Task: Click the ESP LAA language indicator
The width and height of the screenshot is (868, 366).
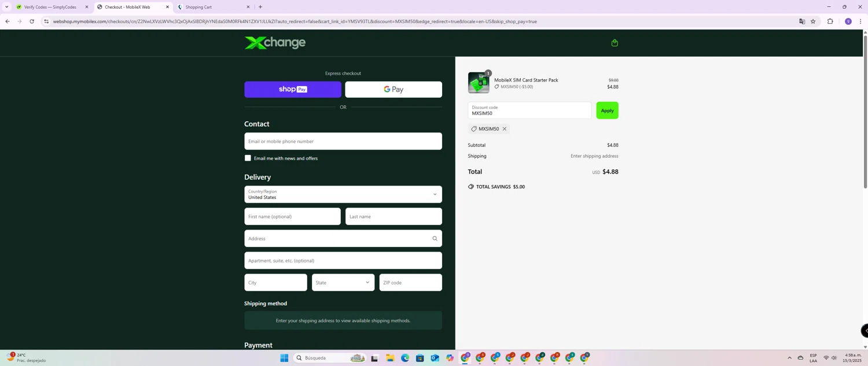Action: click(x=813, y=358)
